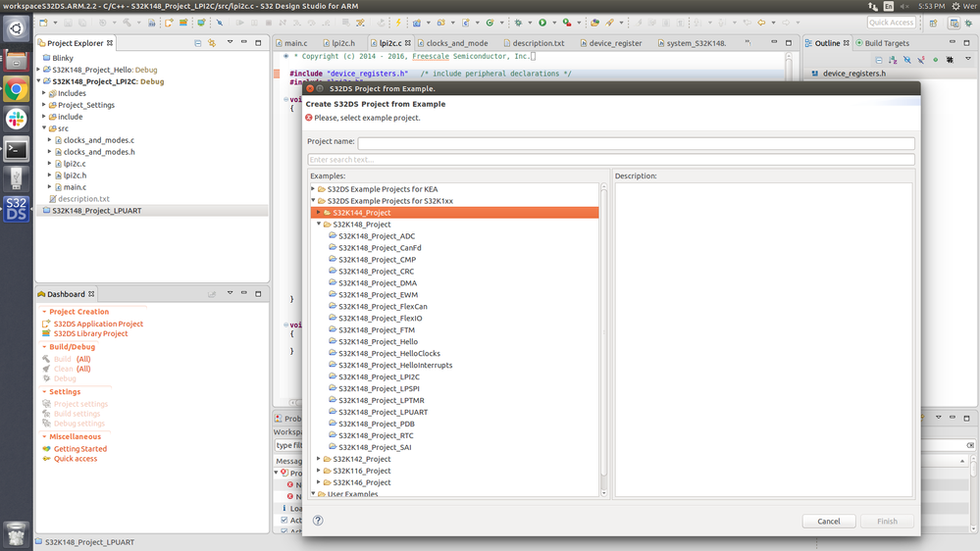
Task: Click the help question mark in dialog
Action: coord(318,521)
